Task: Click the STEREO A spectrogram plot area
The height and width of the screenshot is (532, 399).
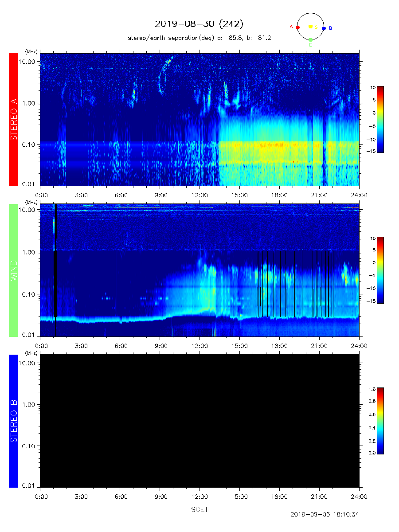Action: pos(199,120)
